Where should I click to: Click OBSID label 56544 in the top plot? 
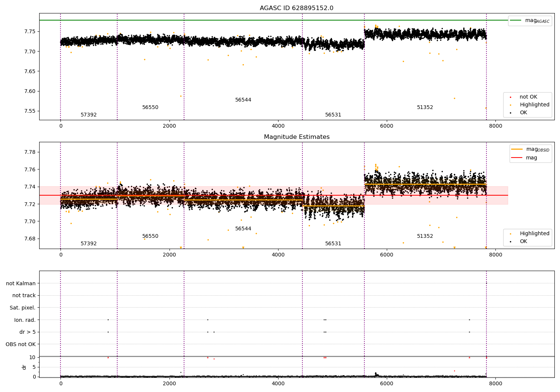pos(243,100)
